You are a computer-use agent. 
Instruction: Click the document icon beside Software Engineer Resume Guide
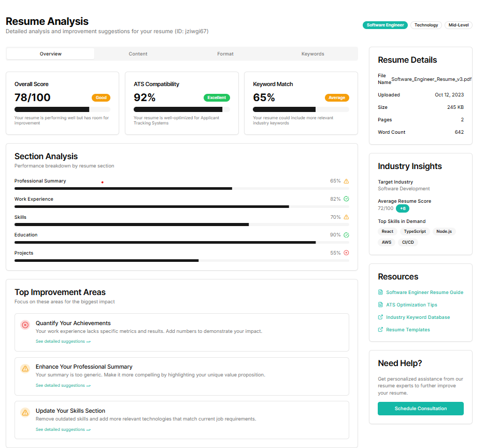[x=381, y=292]
